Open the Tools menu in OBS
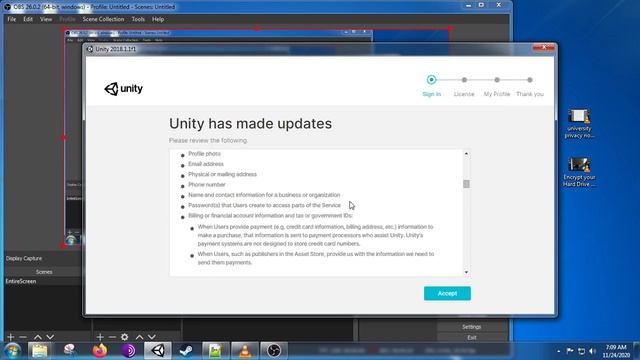The width and height of the screenshot is (640, 360). (138, 19)
